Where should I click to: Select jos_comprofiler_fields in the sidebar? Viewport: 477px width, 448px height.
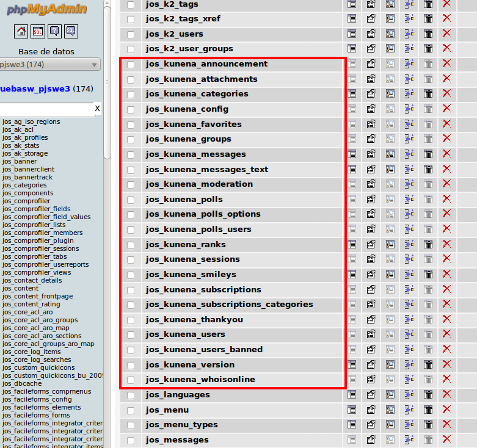[x=37, y=209]
